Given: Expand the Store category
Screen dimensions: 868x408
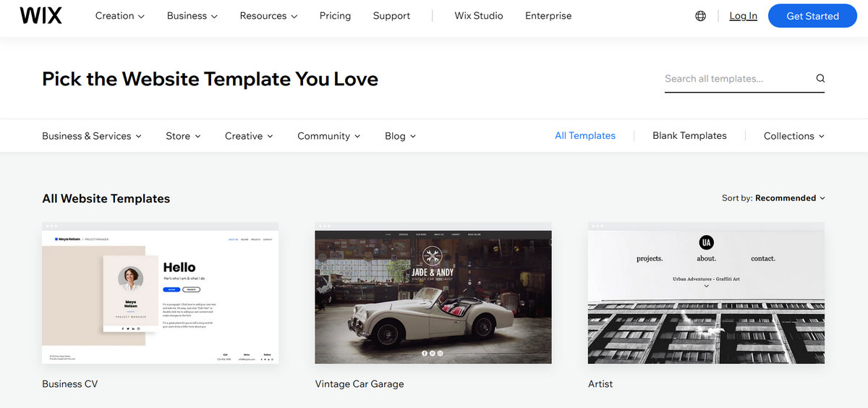Looking at the screenshot, I should pos(183,136).
